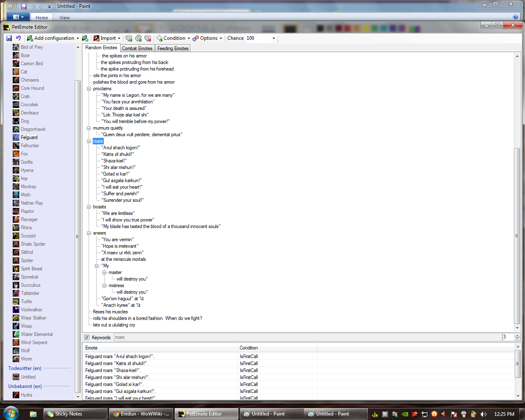Screen dimensions: 525x420
Task: Switch to the Combat Emotes tab
Action: [x=137, y=48]
